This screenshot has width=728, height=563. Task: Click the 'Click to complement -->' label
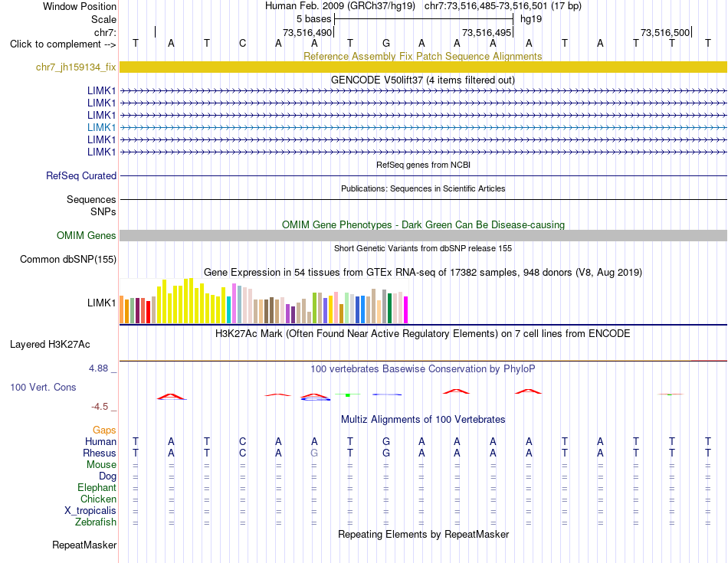point(63,44)
